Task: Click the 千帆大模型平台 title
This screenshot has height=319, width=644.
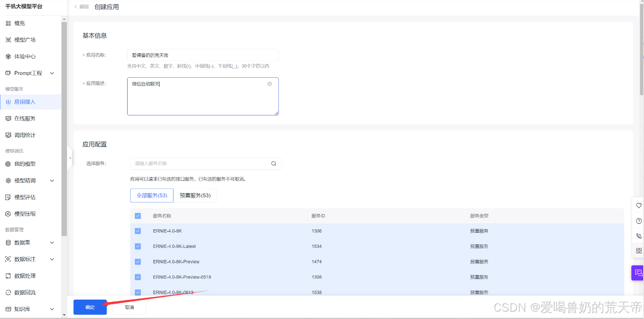Action: 24,7
